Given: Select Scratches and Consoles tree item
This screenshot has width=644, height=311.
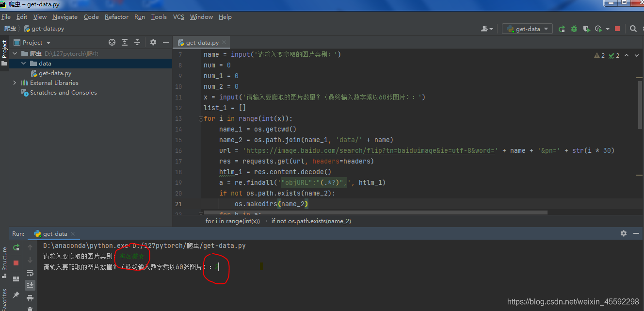Looking at the screenshot, I should pyautogui.click(x=59, y=93).
